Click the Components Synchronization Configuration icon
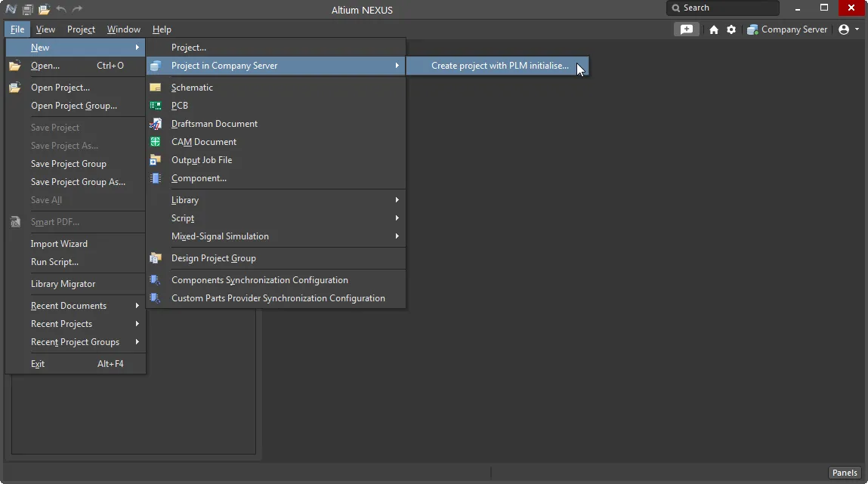Image resolution: width=868 pixels, height=484 pixels. [x=156, y=280]
